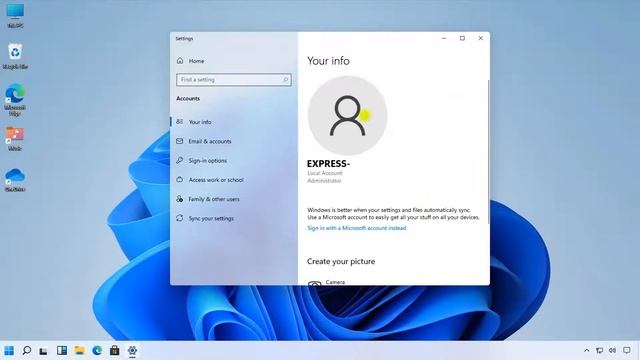Click Sign in with a Microsoft account instead
640x360 pixels.
[357, 228]
